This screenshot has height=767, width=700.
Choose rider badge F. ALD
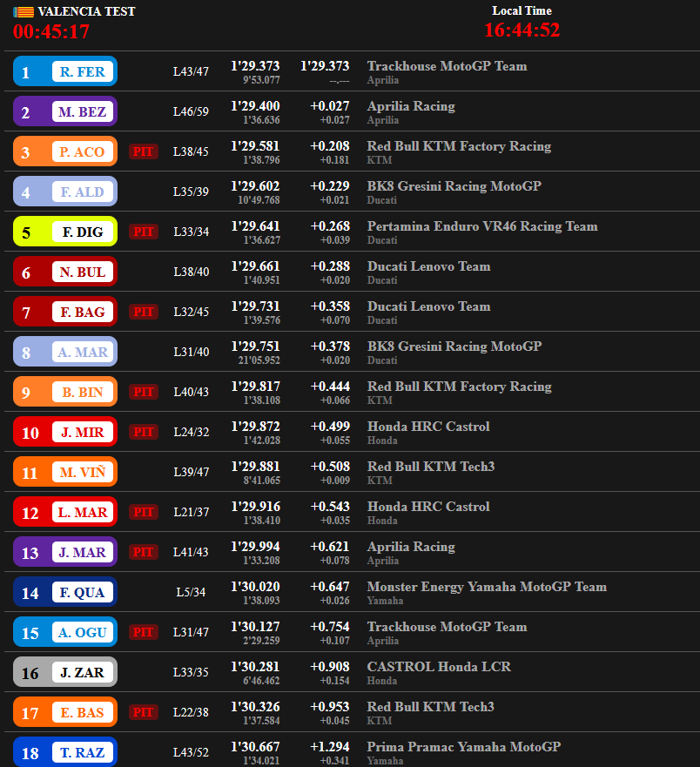[x=65, y=192]
